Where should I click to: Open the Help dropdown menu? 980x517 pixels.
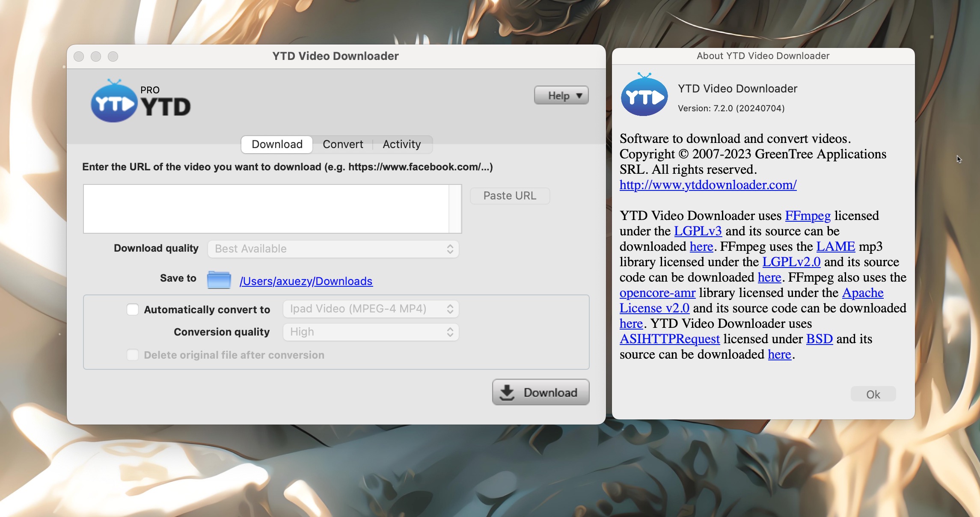coord(561,95)
